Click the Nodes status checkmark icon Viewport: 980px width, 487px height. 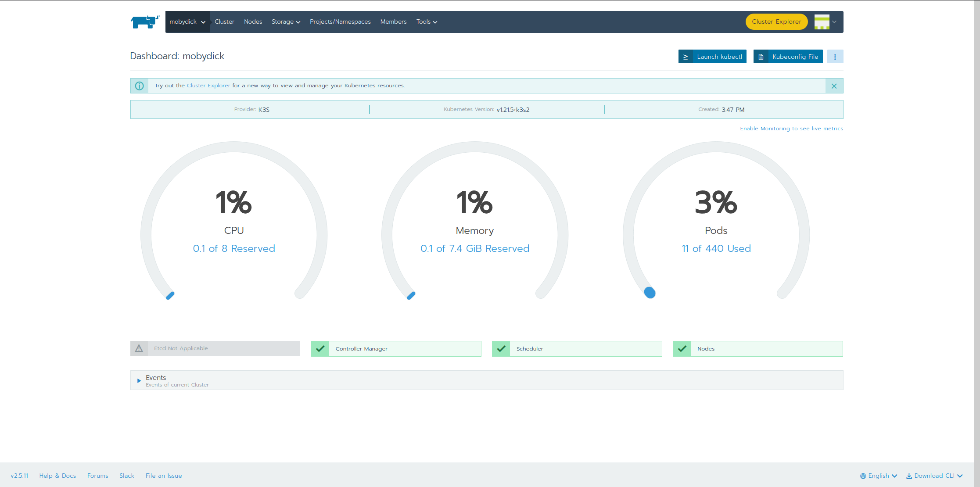tap(682, 349)
